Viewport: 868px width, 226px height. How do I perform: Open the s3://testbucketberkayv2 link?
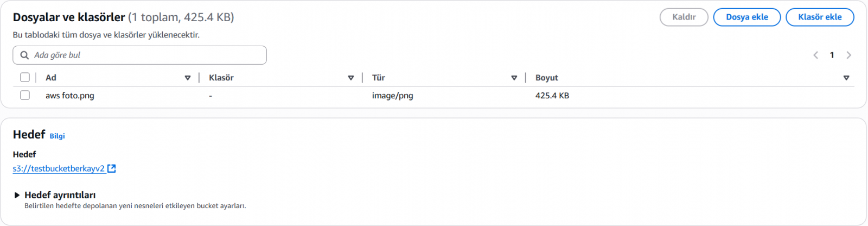59,168
